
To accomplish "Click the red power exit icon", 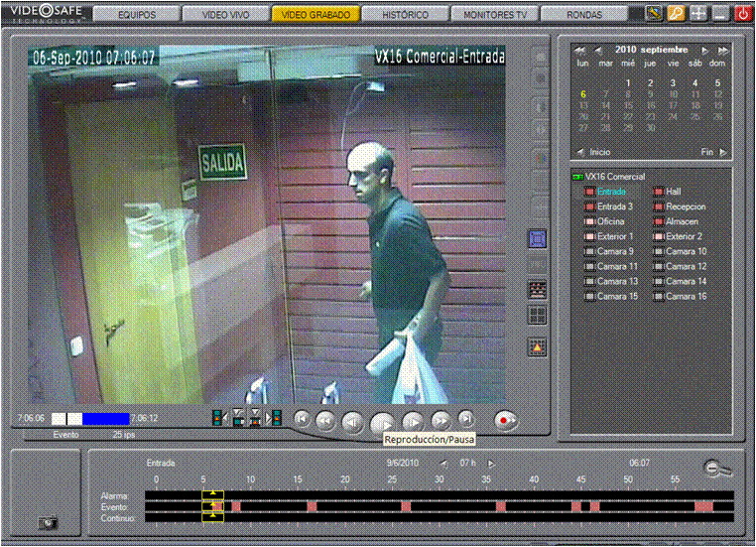I will click(x=742, y=14).
